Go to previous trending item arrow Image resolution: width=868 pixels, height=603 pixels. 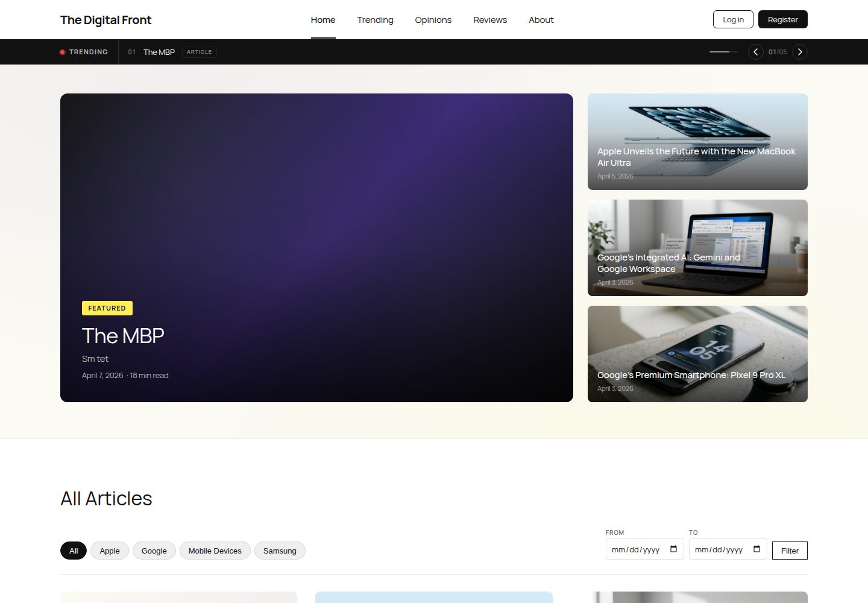point(756,52)
